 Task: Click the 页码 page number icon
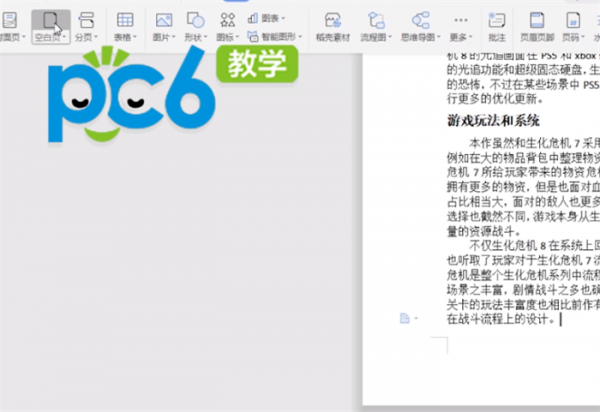tap(573, 20)
